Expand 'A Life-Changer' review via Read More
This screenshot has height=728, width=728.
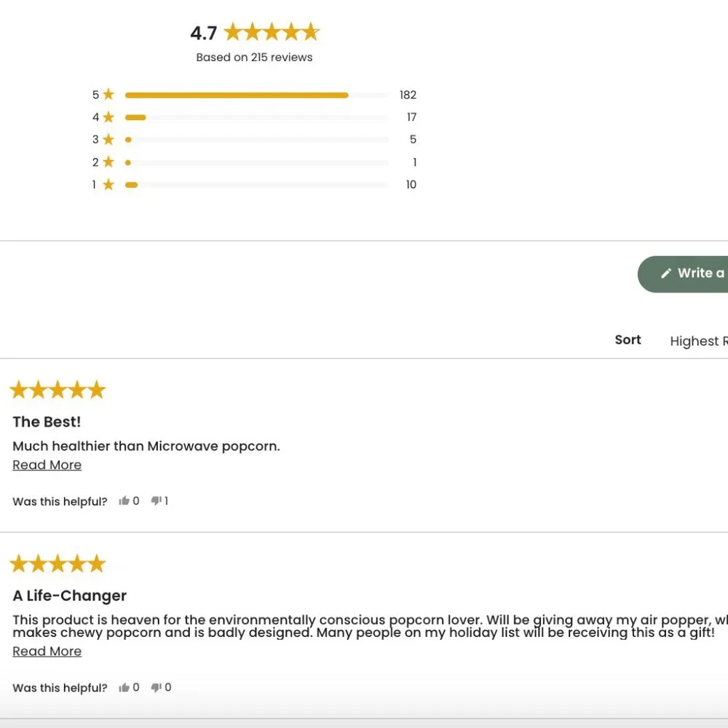tap(47, 651)
